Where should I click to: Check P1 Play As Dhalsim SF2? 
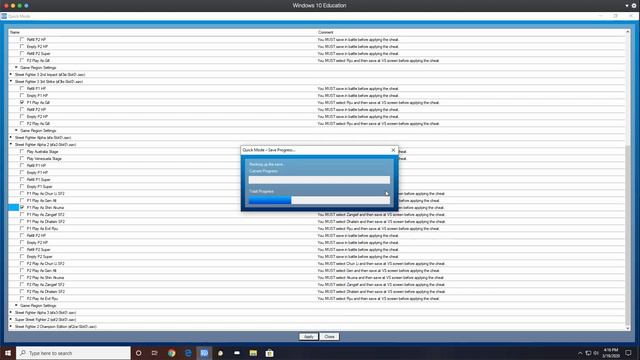(x=22, y=221)
